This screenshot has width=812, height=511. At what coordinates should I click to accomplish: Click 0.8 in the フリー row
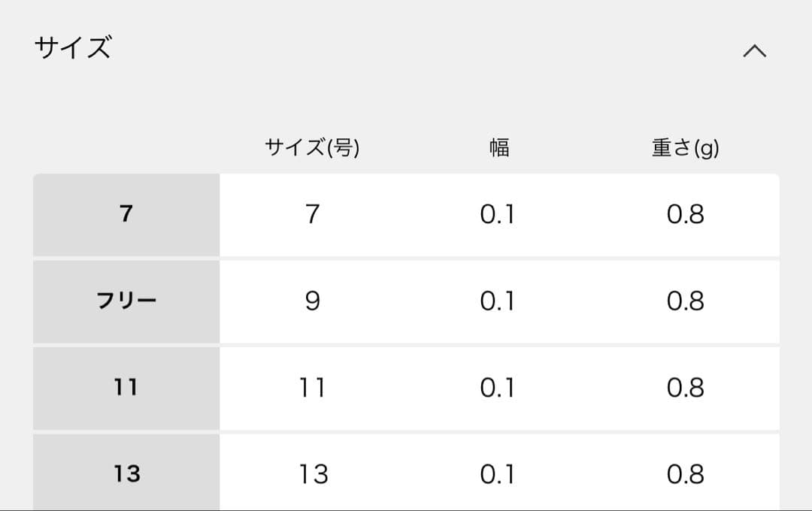tap(684, 301)
